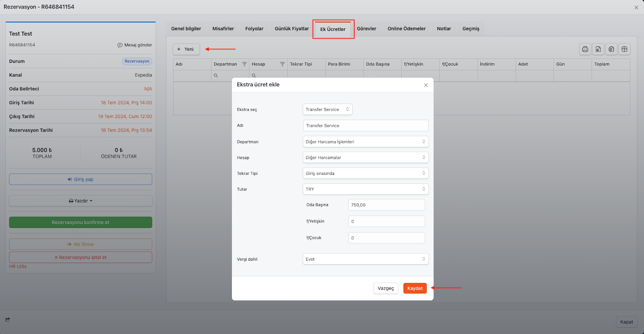Expand the Yazdır dropdown button
644x334 pixels.
[x=80, y=201]
